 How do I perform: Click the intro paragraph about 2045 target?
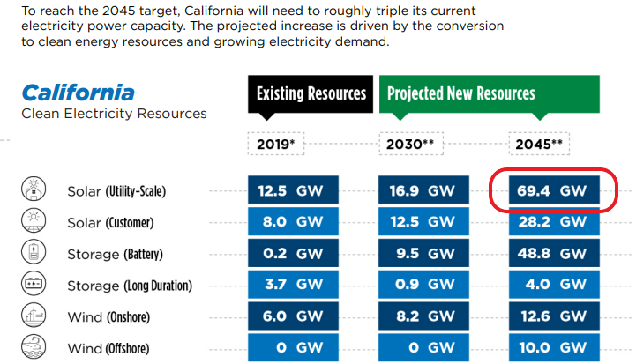pyautogui.click(x=263, y=26)
